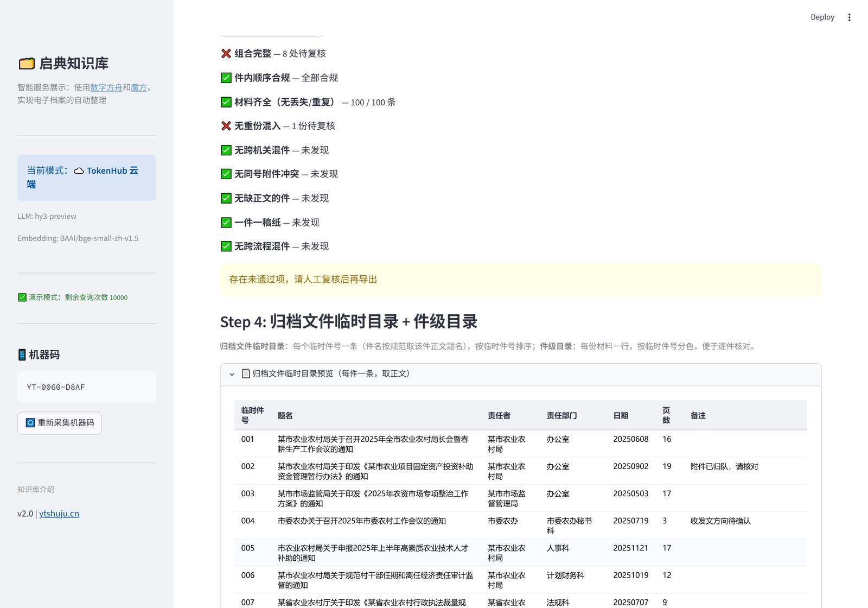
Task: Click the cloud icon in TokenHub mode box
Action: tap(79, 170)
